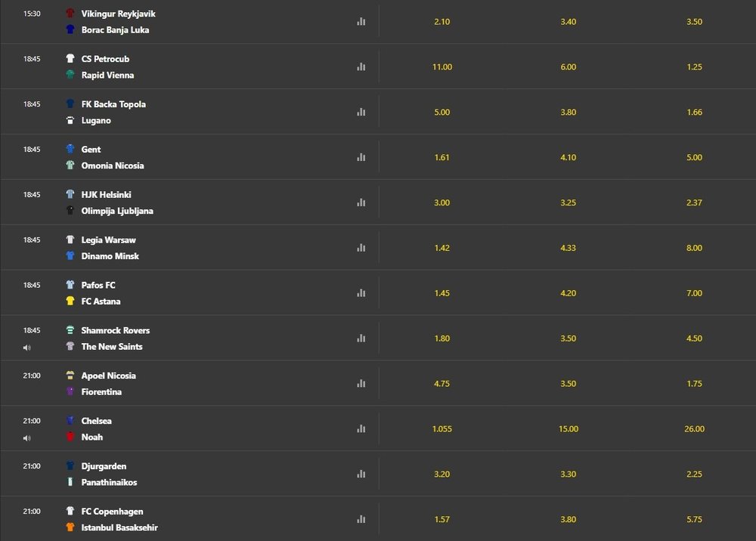Viewport: 756px width, 541px height.
Task: Click audio commentary icon under Chelsea match time
Action: click(x=27, y=438)
